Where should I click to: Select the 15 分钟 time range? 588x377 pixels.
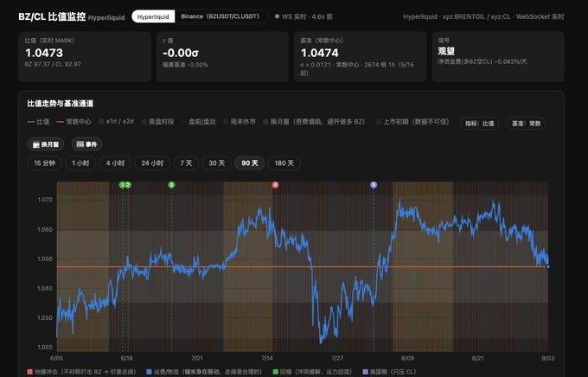(45, 163)
